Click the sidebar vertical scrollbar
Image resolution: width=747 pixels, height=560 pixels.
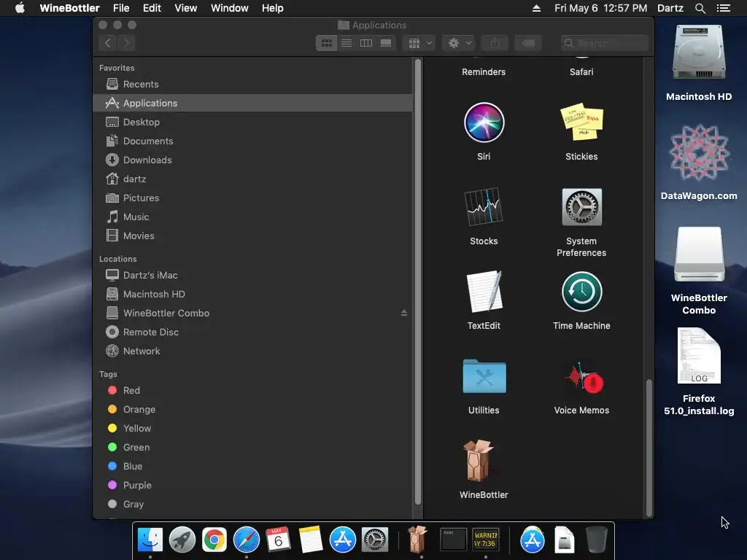tap(418, 281)
